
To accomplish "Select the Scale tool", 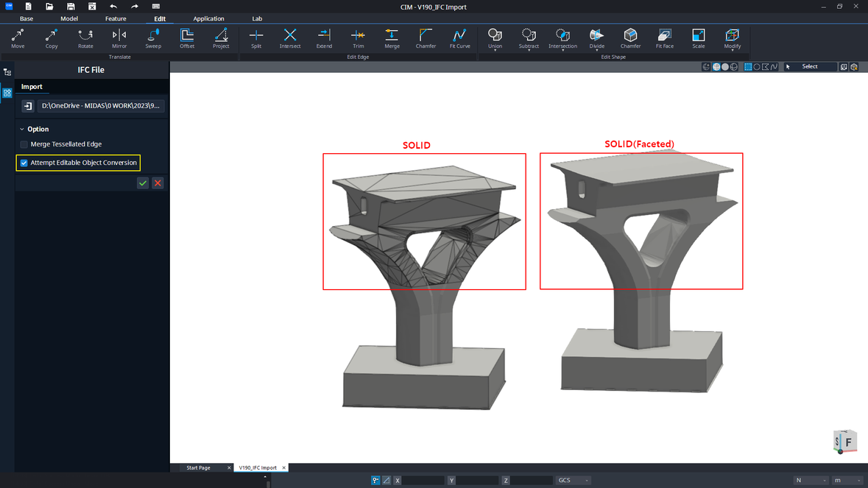I will coord(699,39).
